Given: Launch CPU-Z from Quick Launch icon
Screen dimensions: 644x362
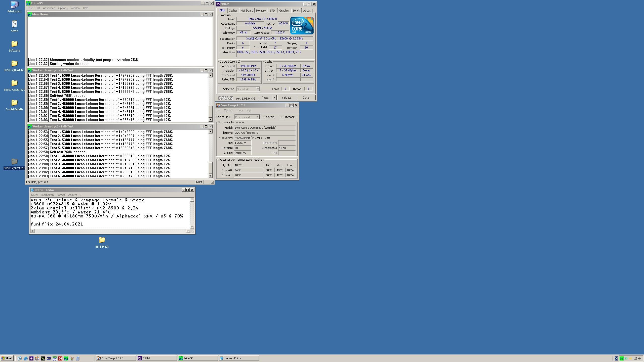Looking at the screenshot, I should 31,358.
